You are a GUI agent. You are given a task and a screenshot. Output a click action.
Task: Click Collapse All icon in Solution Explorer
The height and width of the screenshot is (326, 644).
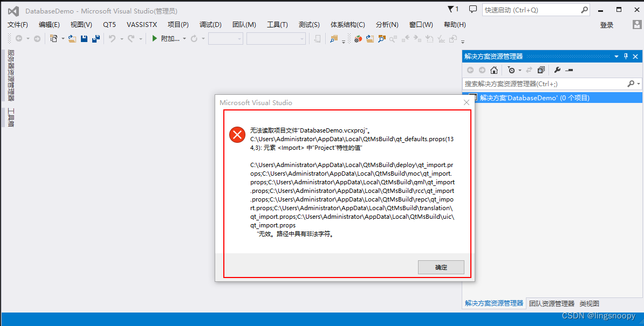pos(541,70)
